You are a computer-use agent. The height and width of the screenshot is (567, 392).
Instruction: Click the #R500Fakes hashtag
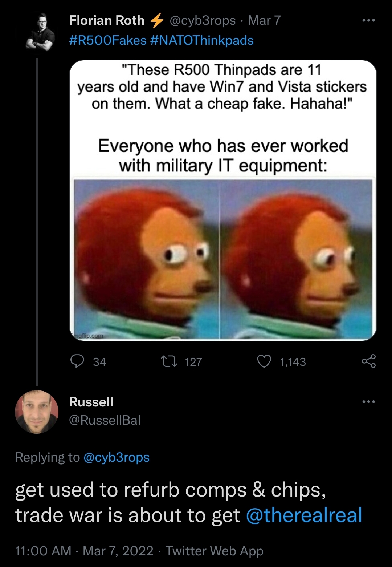click(x=107, y=40)
